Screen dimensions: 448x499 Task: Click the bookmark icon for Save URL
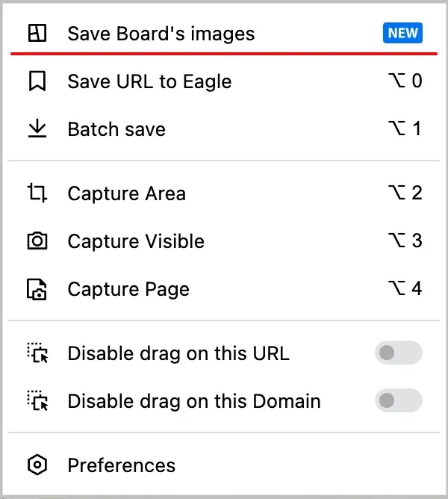[37, 81]
